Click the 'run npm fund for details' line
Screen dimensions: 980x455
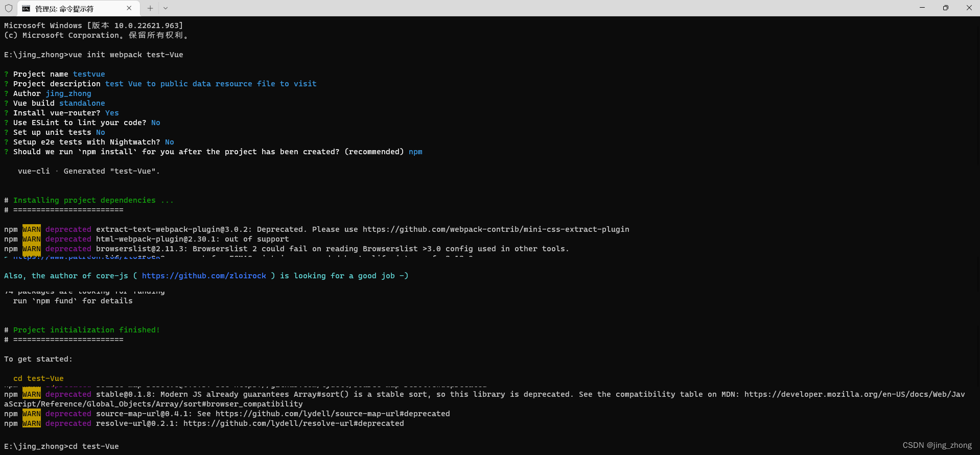click(73, 301)
